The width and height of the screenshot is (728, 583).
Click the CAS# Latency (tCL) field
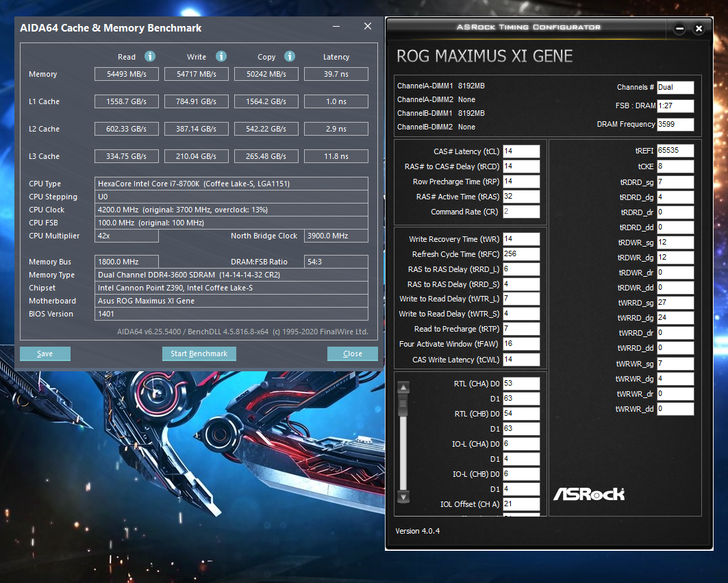point(521,151)
